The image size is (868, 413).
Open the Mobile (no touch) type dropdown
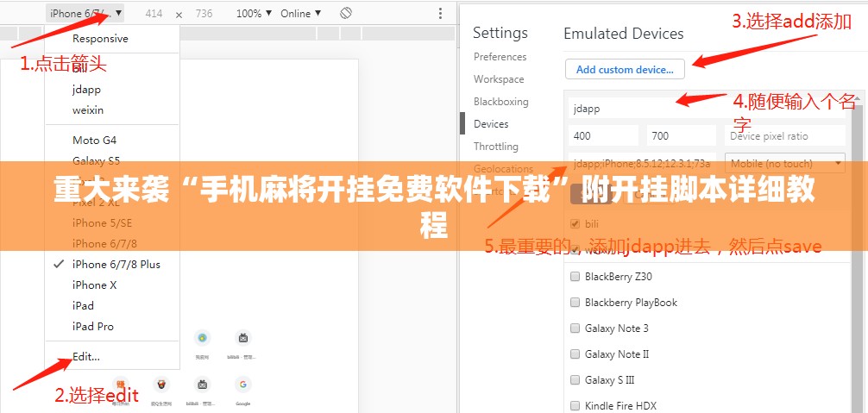pos(785,163)
